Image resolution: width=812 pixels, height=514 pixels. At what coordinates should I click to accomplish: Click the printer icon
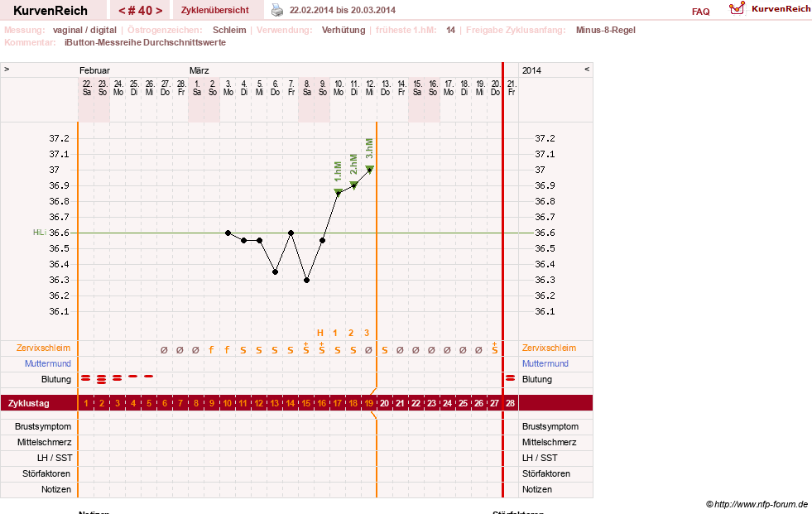[277, 10]
